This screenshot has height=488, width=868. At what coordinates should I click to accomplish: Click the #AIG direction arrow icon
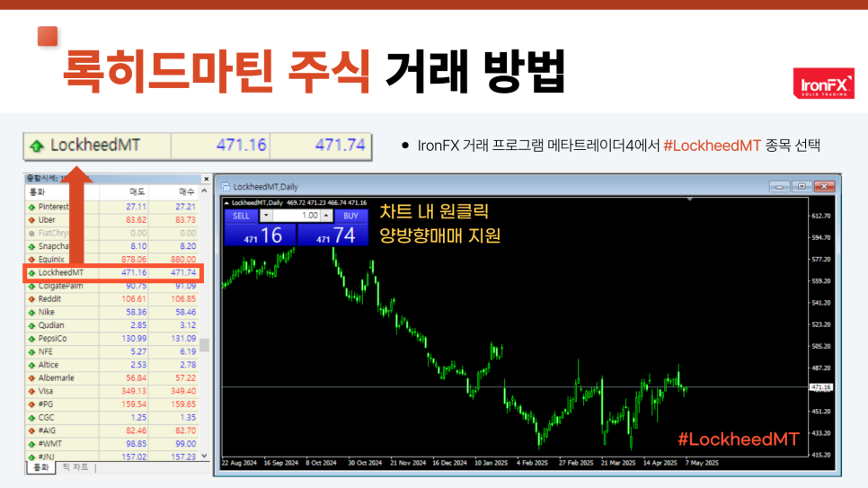(31, 431)
